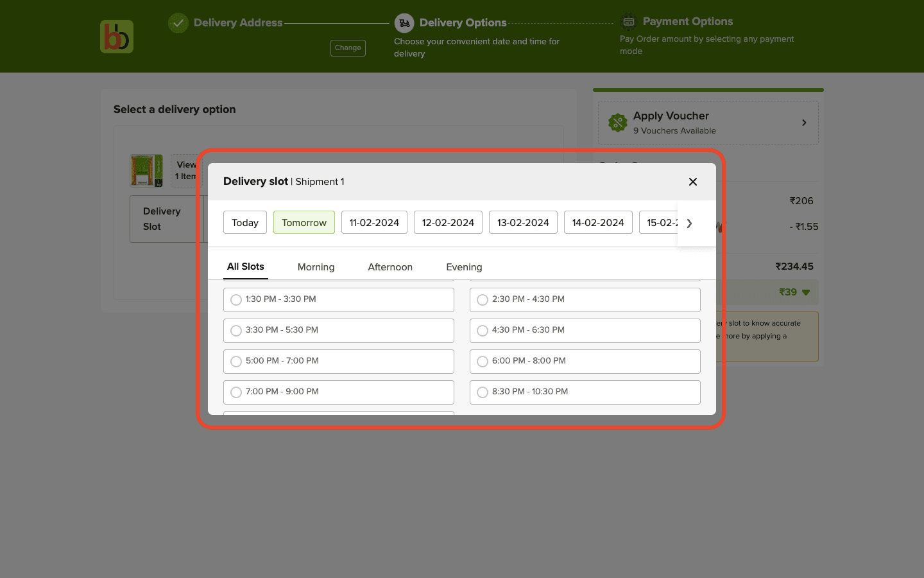Switch to the All Slots tab
This screenshot has height=578, width=924.
(246, 267)
